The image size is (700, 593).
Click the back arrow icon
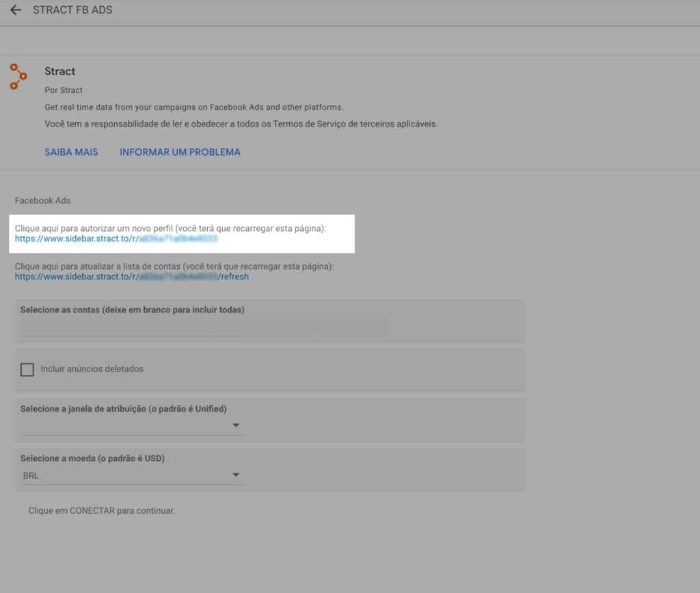[x=16, y=10]
